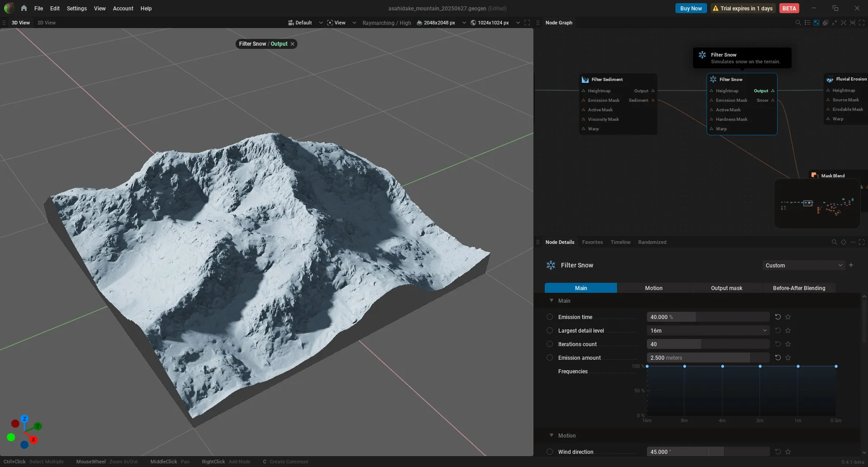Open the node list view icon
This screenshot has height=467, width=868.
tap(807, 23)
